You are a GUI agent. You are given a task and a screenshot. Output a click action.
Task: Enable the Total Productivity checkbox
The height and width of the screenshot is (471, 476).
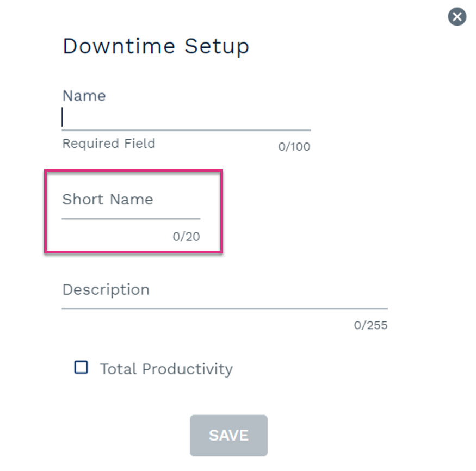point(81,367)
